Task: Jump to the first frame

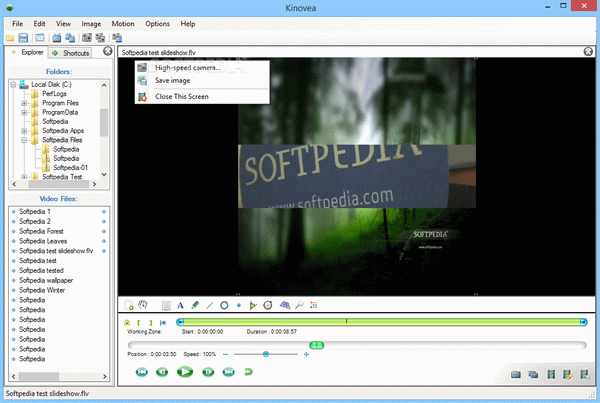Action: [142, 372]
